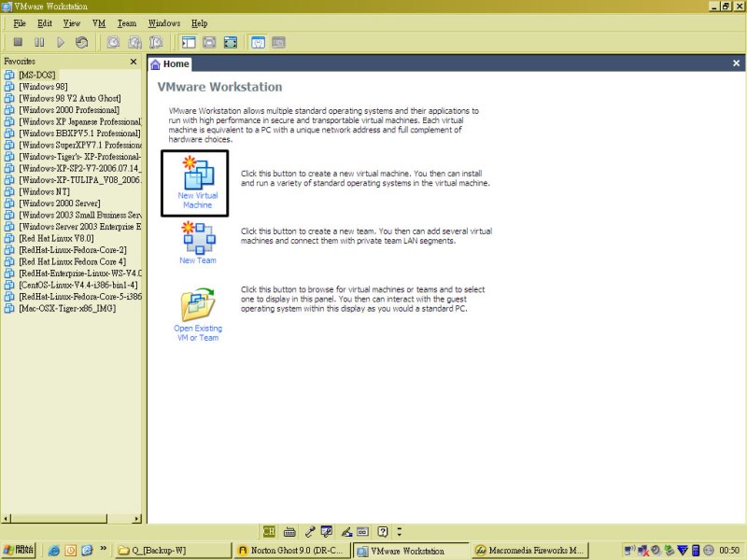Click the Suspend pause button
Screen dimensions: 747x560
tap(39, 42)
